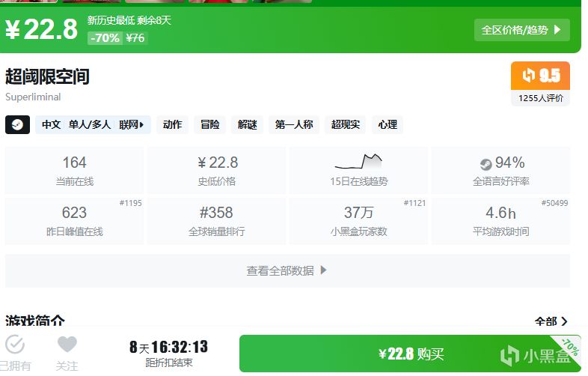Image resolution: width=588 pixels, height=376 pixels.
Task: Click the struck-through ¥76 original price
Action: pyautogui.click(x=135, y=38)
